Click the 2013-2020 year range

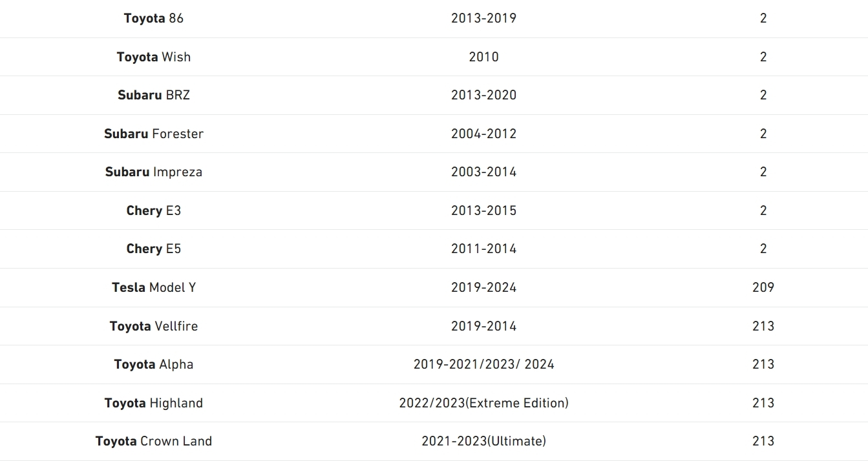[483, 95]
